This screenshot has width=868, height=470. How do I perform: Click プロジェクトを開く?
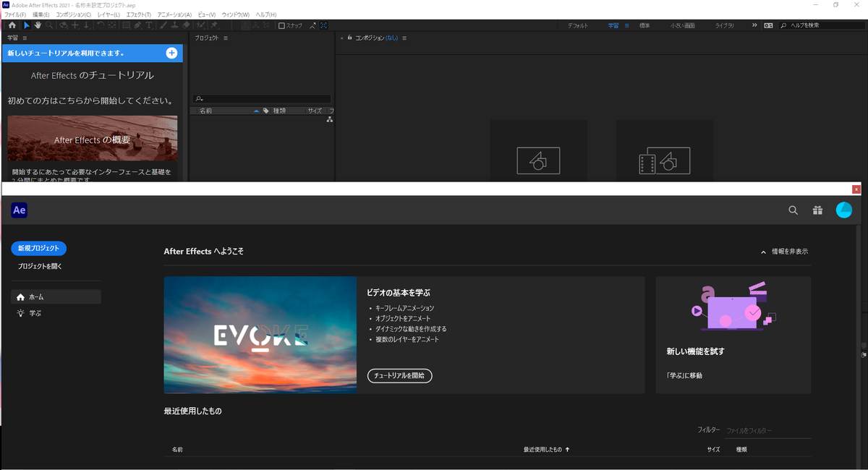41,266
